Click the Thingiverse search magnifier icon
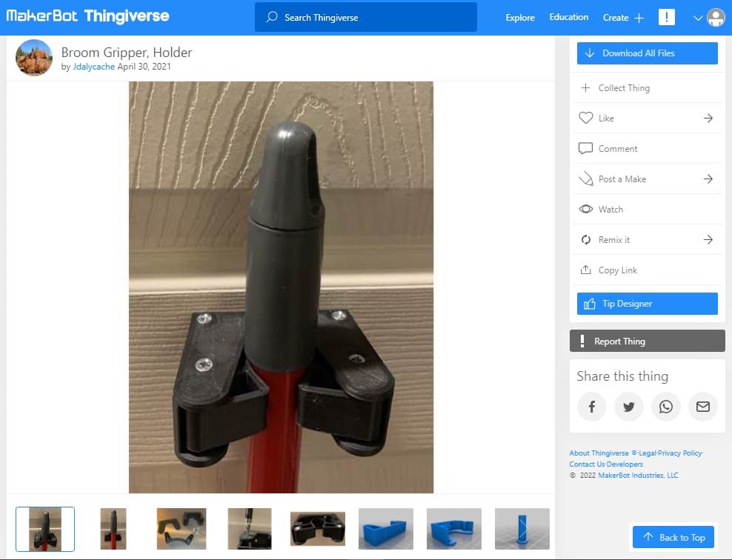 [270, 16]
